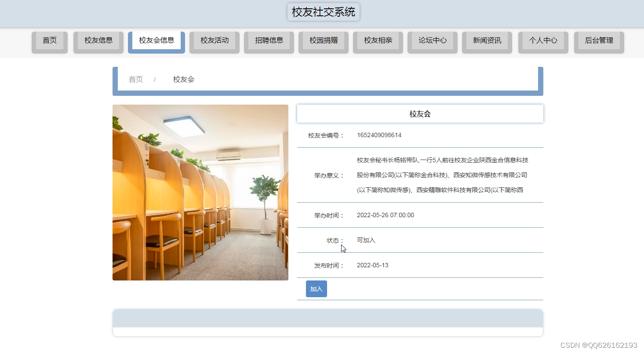Screen dimensions: 644x353
Task: Switch to 招聘信息 tab
Action: coord(269,42)
